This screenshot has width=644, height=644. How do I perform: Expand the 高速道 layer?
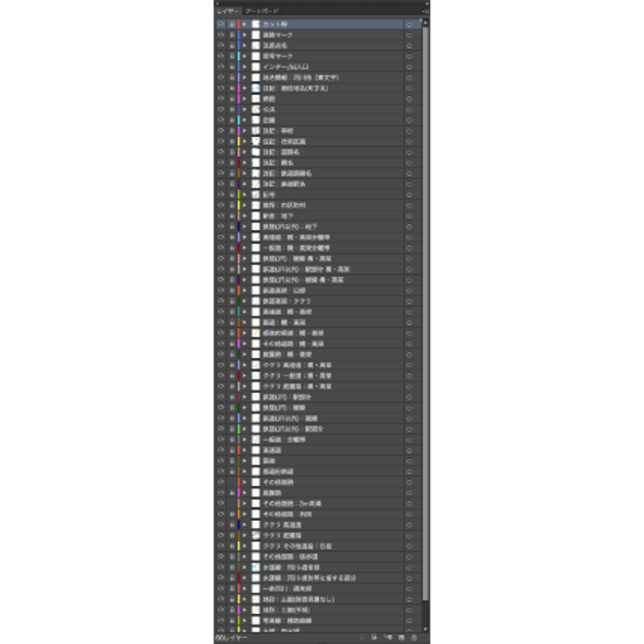pos(245,450)
